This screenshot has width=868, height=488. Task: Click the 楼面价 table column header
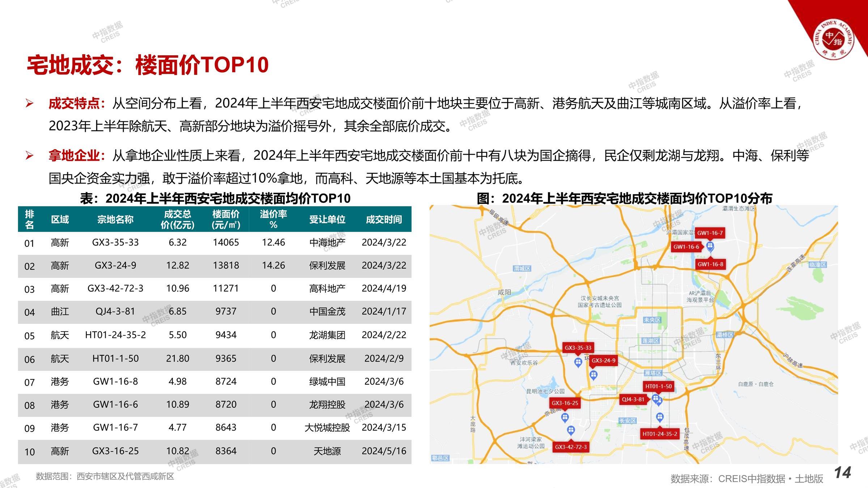point(226,219)
